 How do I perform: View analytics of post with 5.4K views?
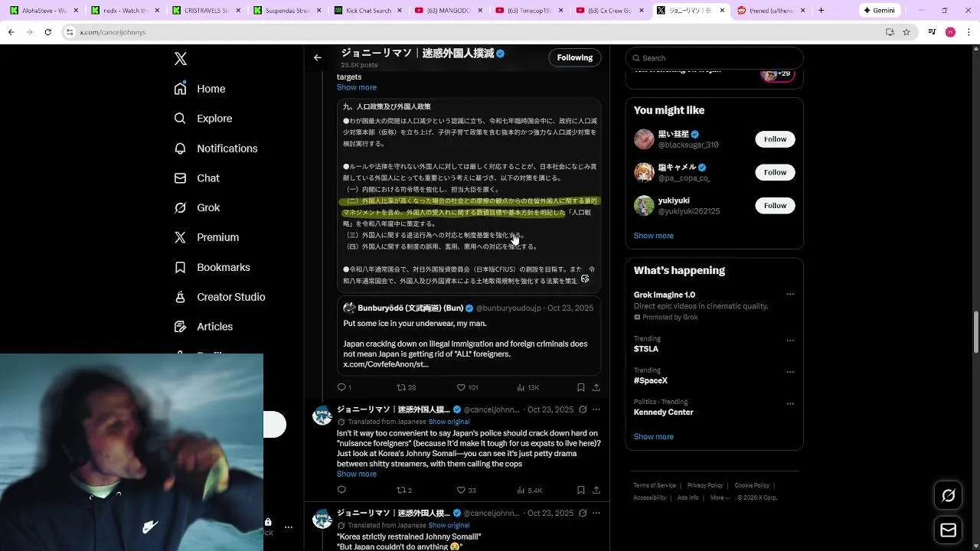point(530,490)
